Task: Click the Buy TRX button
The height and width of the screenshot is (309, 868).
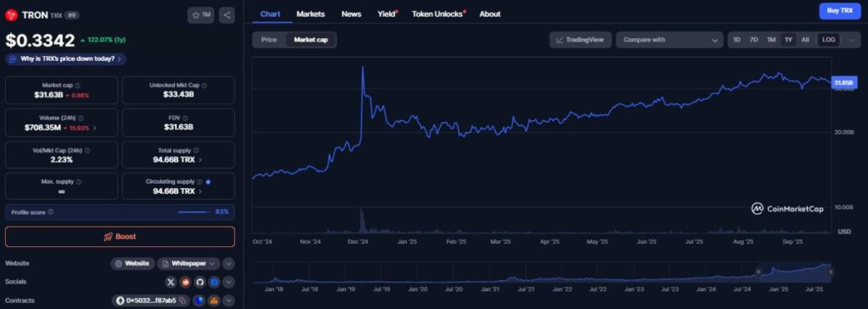Action: point(840,10)
